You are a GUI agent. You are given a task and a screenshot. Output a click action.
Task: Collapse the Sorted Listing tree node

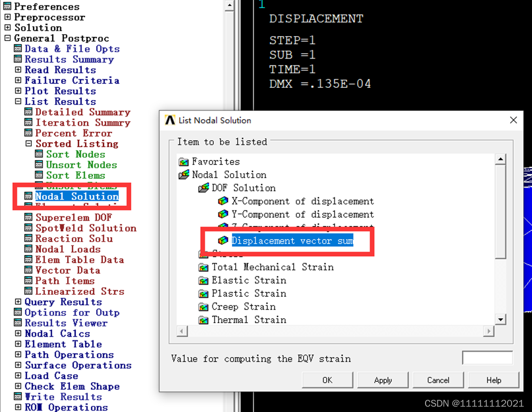[29, 144]
